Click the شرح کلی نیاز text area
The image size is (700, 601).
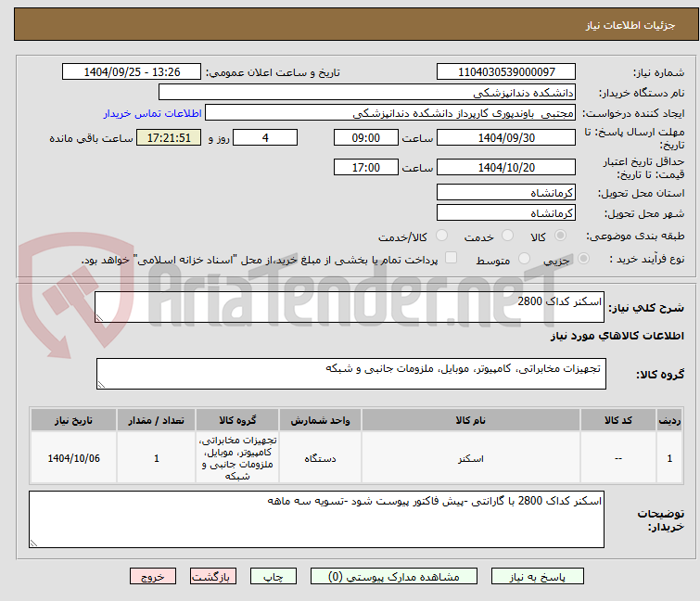coord(350,307)
